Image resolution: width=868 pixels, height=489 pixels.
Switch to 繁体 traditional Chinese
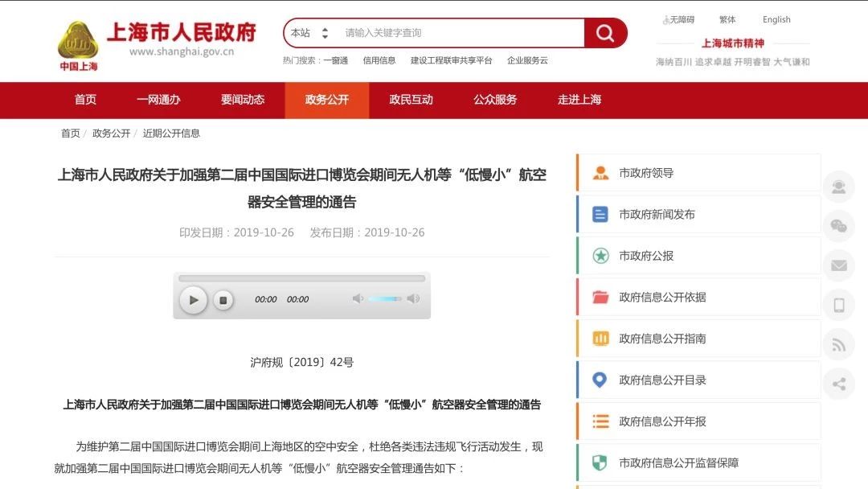727,20
